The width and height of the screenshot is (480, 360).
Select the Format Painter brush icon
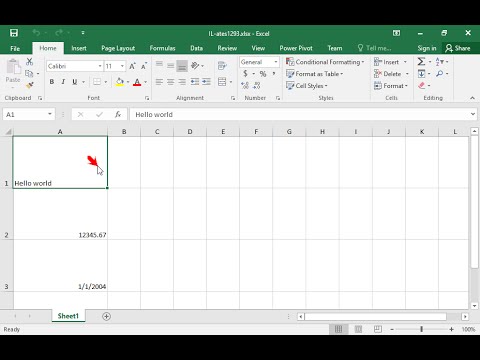[x=30, y=85]
